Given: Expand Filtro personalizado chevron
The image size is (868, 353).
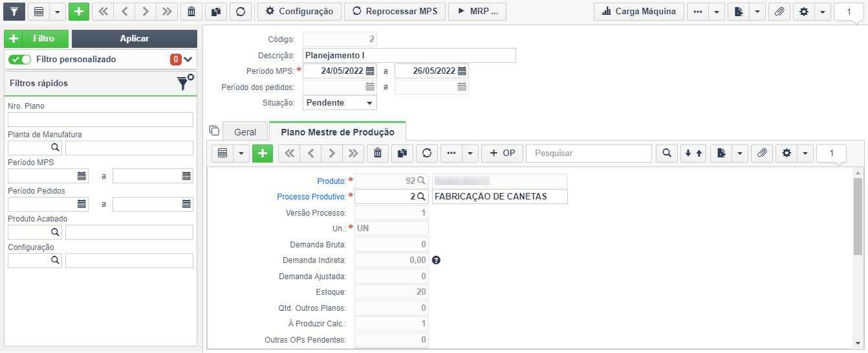Looking at the screenshot, I should (x=188, y=60).
